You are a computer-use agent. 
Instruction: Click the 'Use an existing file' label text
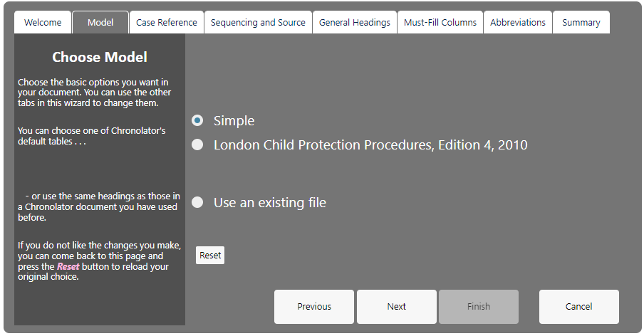270,203
